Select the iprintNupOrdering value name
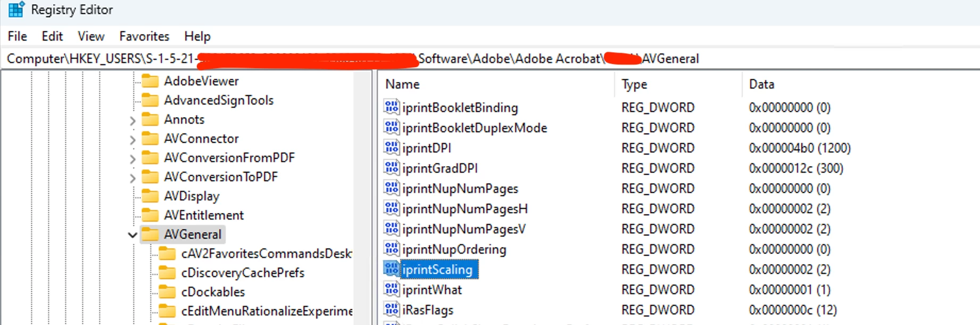The height and width of the screenshot is (325, 980). 454,249
